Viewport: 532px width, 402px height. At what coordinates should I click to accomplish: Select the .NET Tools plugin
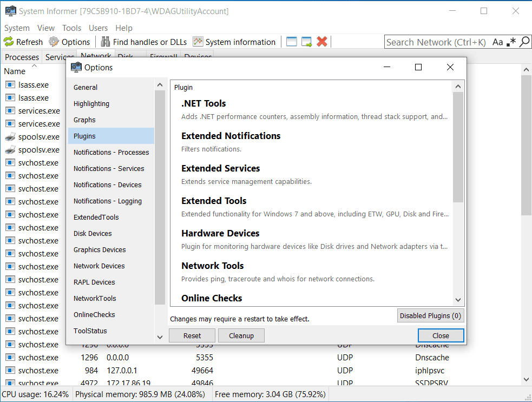(312, 110)
